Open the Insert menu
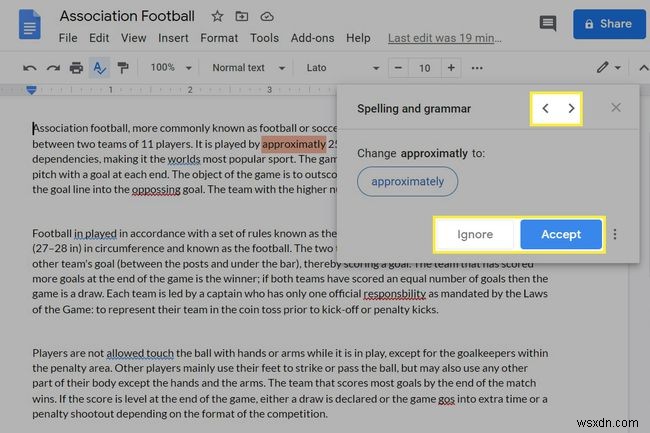The width and height of the screenshot is (650, 433). pyautogui.click(x=173, y=38)
